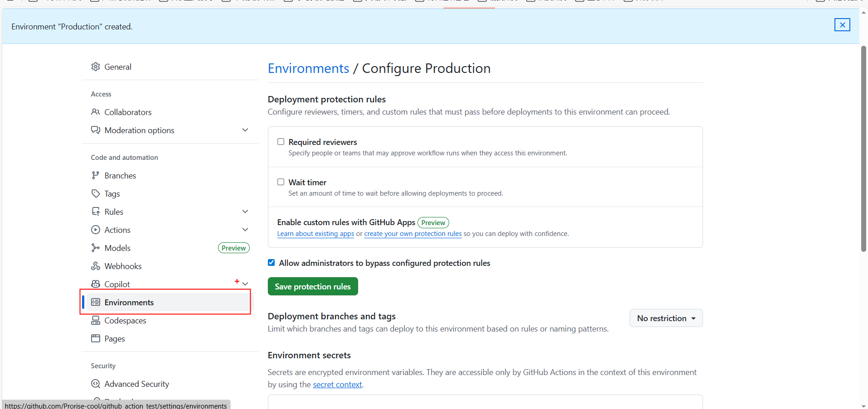
Task: Enable the Required reviewers checkbox
Action: pyautogui.click(x=281, y=142)
